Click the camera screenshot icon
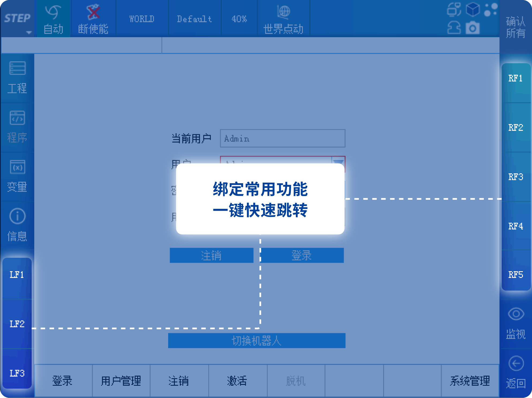 pos(473,28)
